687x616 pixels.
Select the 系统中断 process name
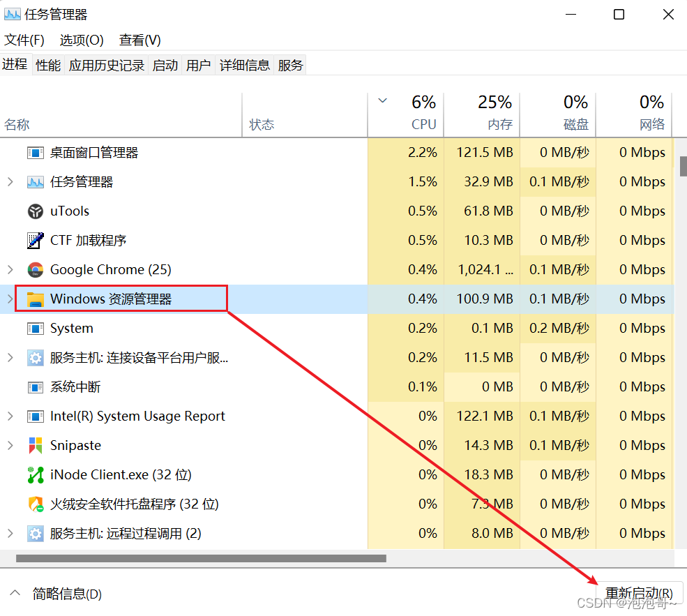pos(75,387)
